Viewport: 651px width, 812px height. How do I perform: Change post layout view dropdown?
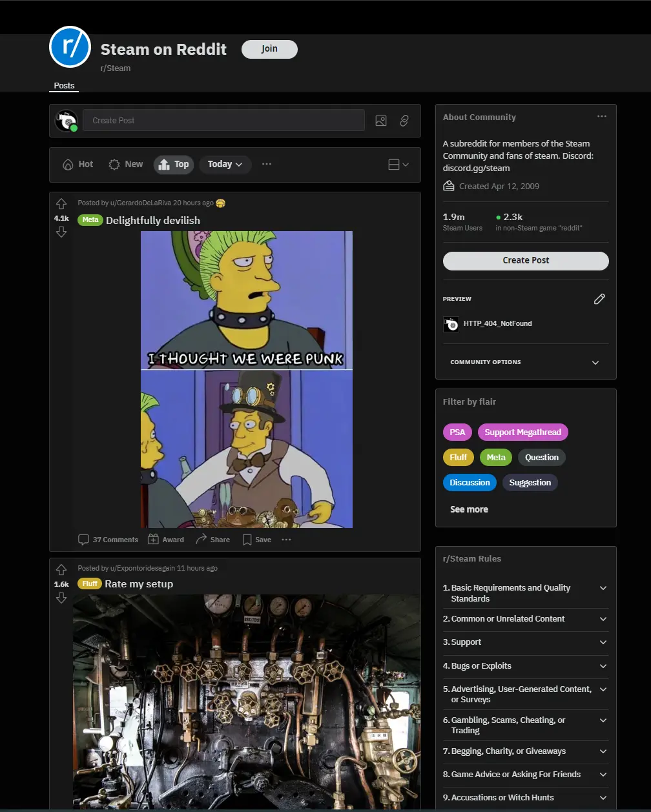coord(398,165)
